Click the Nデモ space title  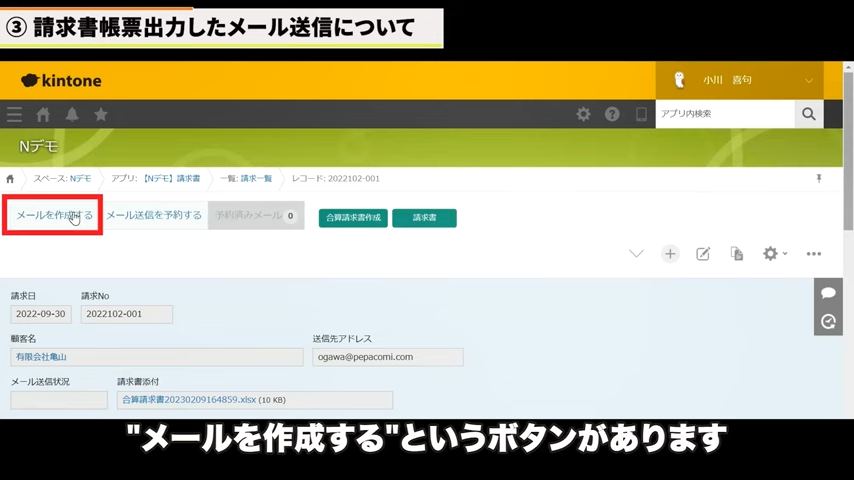point(38,147)
